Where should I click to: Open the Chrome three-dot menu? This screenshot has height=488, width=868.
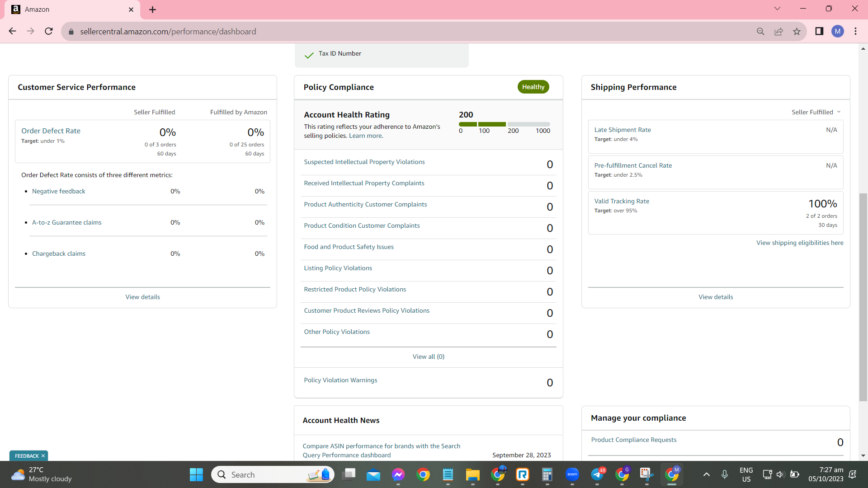[855, 31]
